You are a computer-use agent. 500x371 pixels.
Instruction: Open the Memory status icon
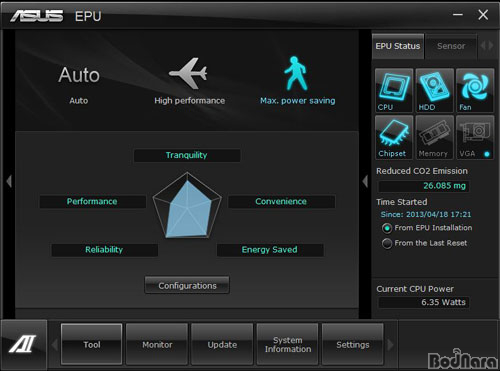[x=435, y=137]
